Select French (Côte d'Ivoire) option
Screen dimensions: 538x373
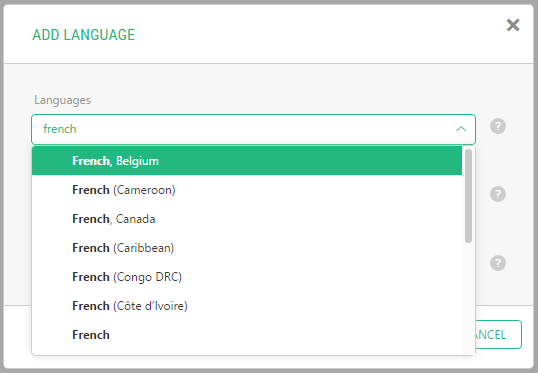[247, 306]
